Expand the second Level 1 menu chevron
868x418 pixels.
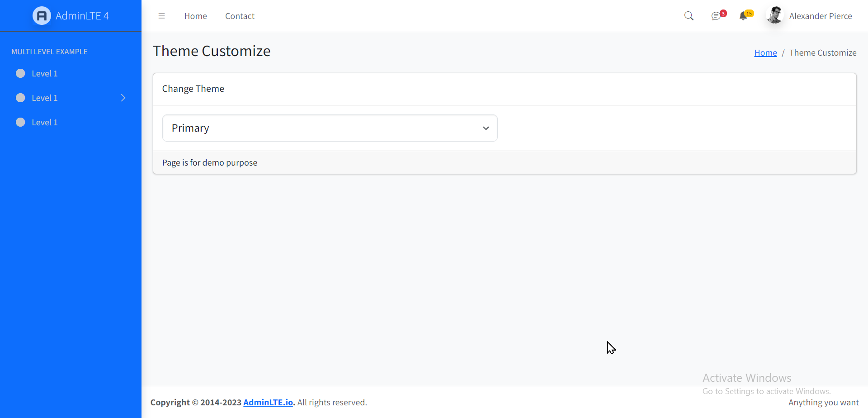pyautogui.click(x=123, y=97)
